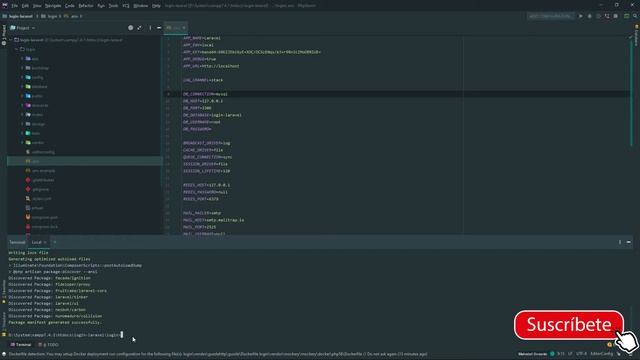Open the Navigate menu
This screenshot has height=360, width=640.
tap(53, 6)
